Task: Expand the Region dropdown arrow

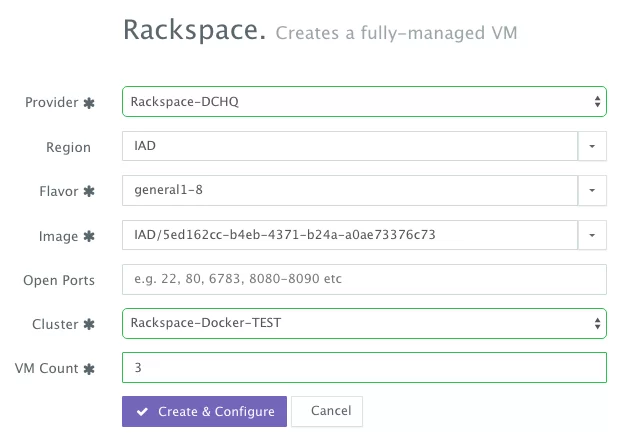Action: (592, 147)
